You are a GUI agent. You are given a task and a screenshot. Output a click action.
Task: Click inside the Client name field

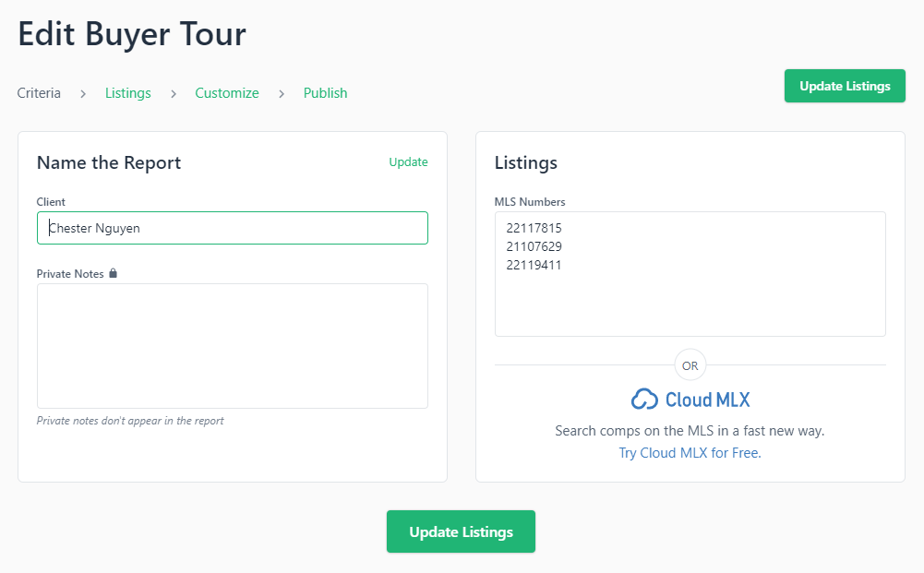click(232, 228)
